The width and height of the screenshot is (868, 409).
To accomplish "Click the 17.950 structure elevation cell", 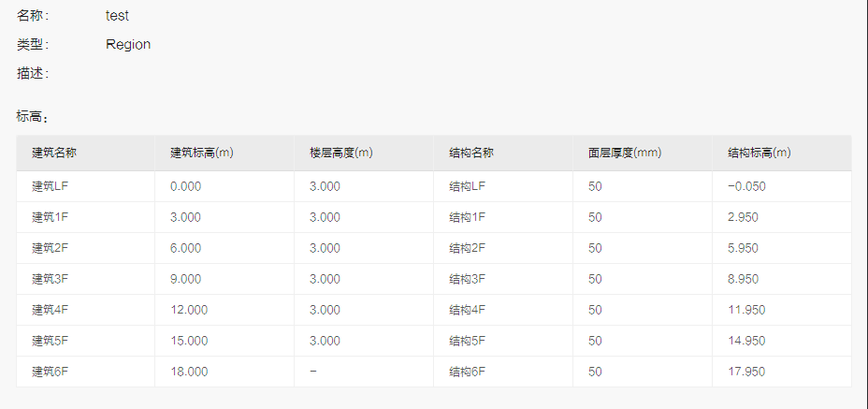I will (x=746, y=372).
